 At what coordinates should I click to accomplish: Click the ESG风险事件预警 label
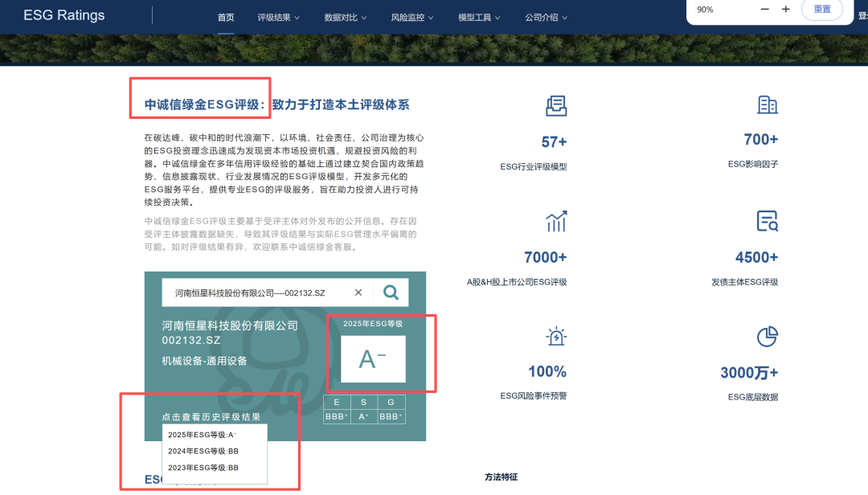[x=534, y=396]
